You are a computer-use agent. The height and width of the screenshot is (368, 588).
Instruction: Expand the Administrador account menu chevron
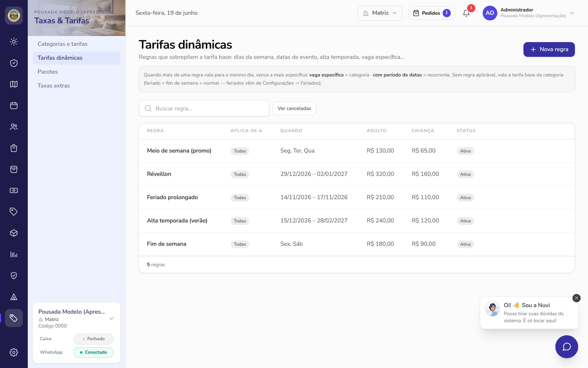[x=572, y=13]
